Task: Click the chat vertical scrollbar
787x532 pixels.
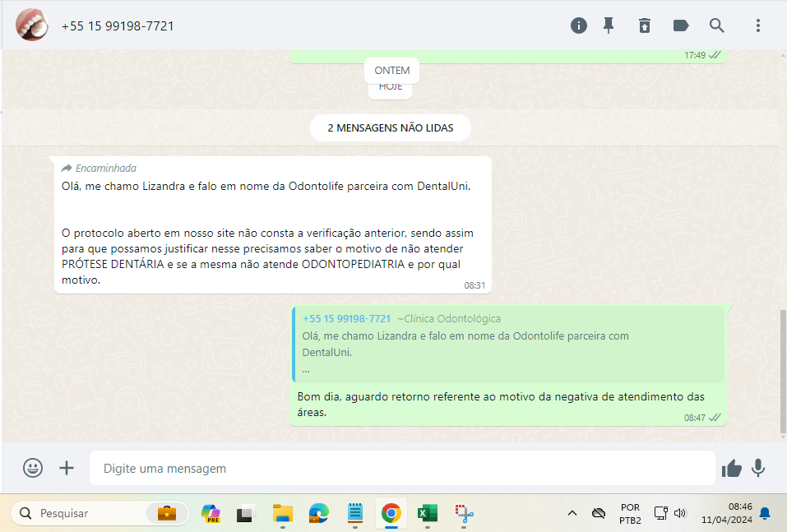Action: 782,370
